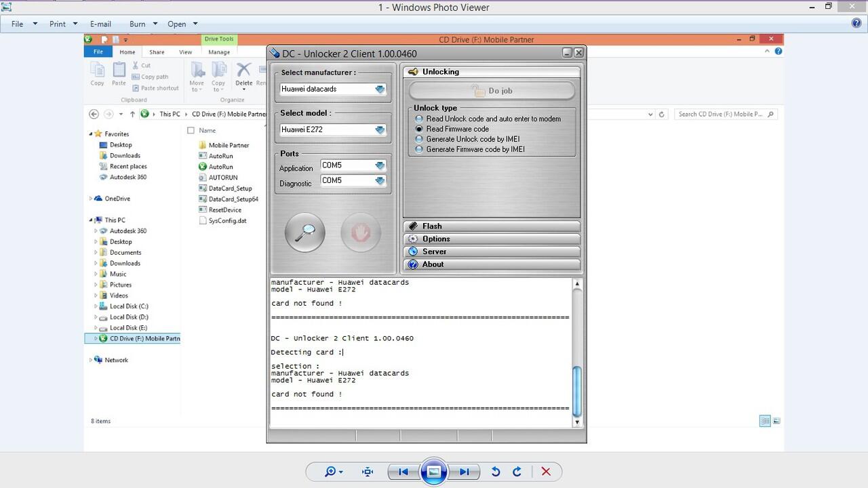Select Generate Unlock code by IMEI radio
868x488 pixels.
[419, 139]
